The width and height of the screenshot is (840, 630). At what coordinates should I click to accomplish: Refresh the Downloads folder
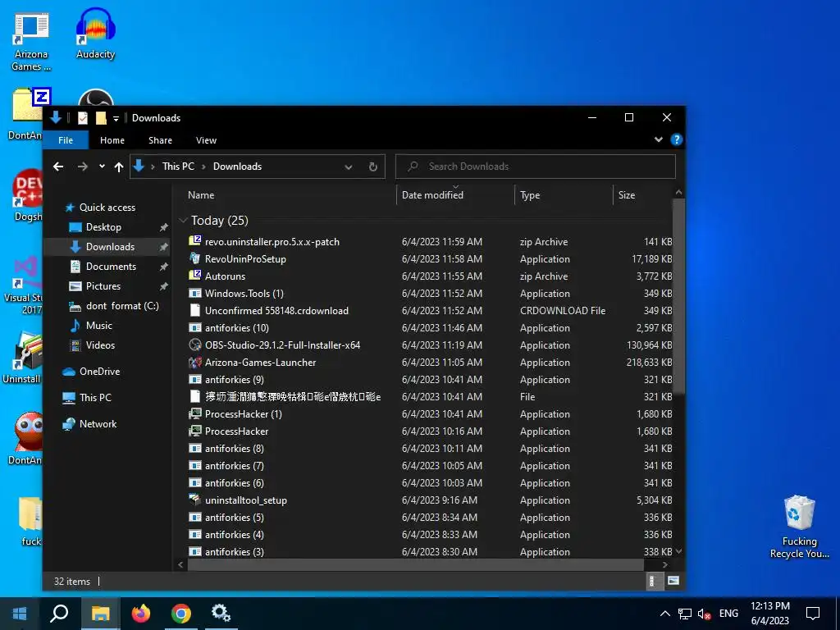point(373,167)
